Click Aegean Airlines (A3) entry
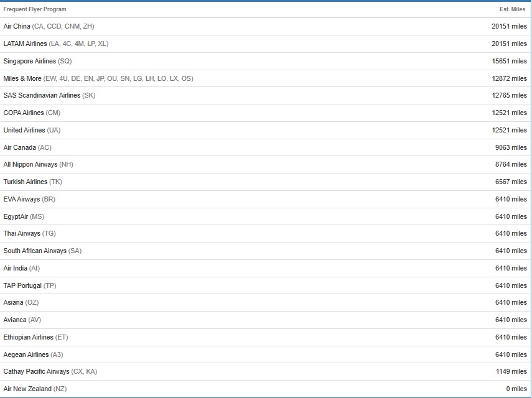This screenshot has height=398, width=532. point(33,354)
